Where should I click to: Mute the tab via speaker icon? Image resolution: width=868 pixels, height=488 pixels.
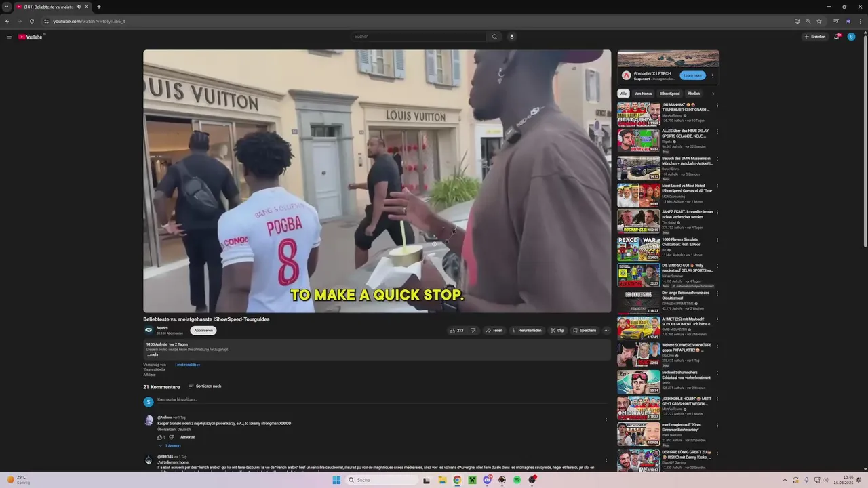(79, 7)
